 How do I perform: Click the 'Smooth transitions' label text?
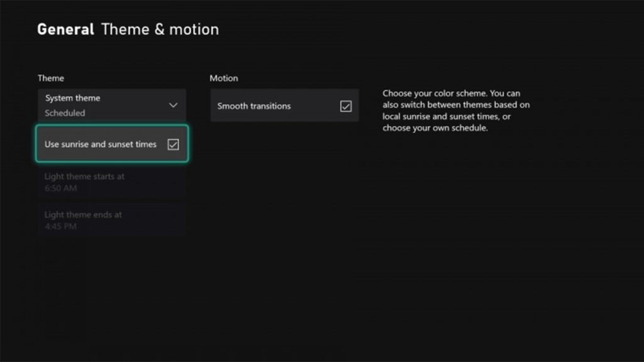[254, 106]
